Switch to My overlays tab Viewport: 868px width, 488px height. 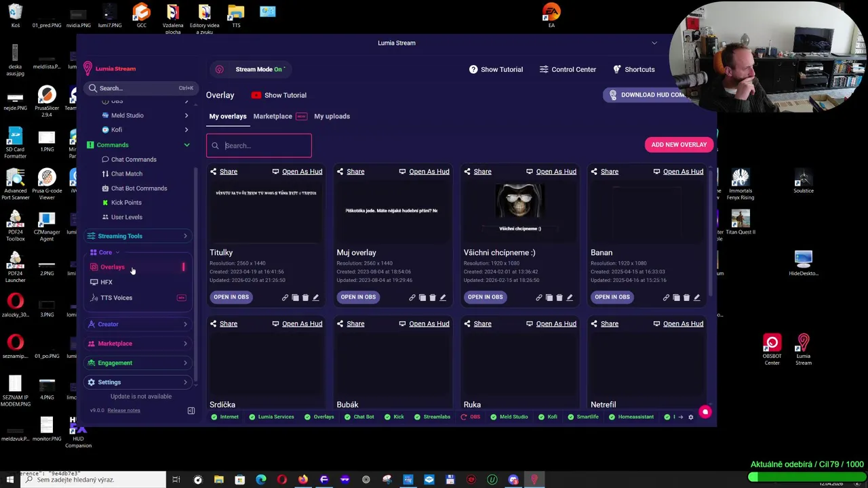pos(228,116)
